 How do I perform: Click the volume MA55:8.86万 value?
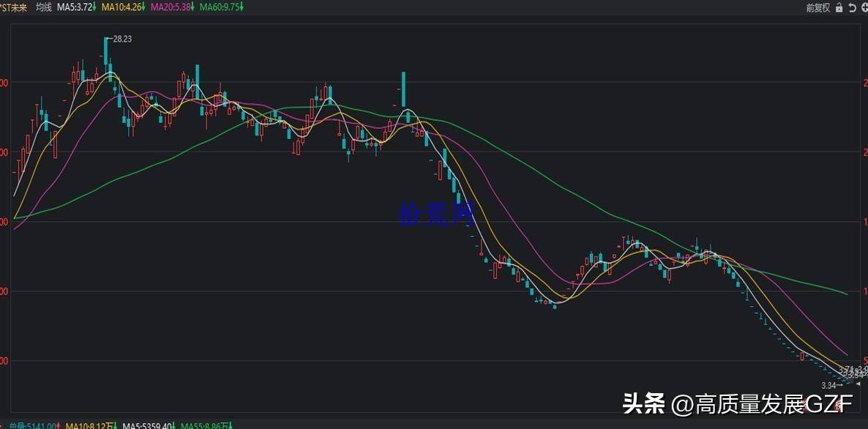(x=203, y=425)
